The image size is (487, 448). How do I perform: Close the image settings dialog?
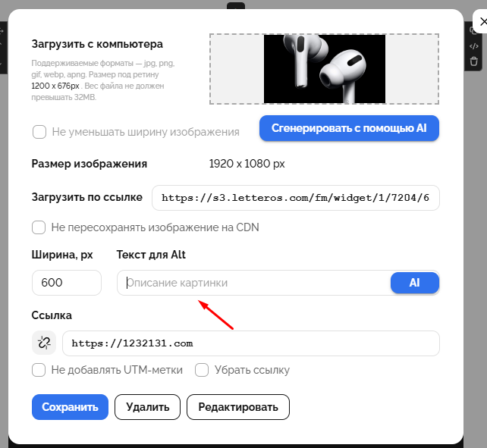tap(482, 22)
